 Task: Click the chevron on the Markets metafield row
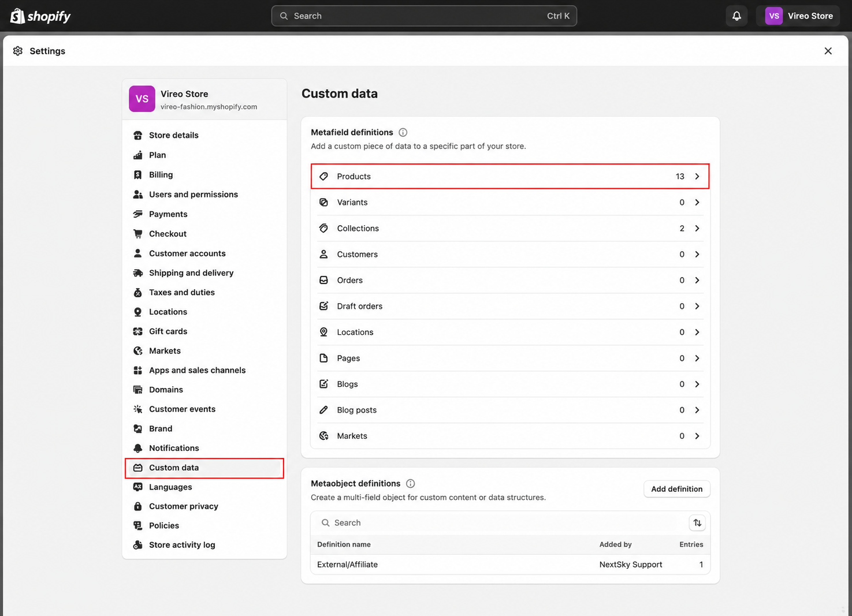[x=697, y=436]
